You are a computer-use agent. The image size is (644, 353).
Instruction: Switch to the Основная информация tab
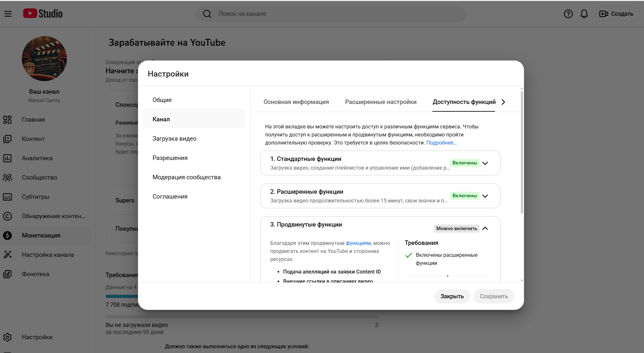coord(296,102)
